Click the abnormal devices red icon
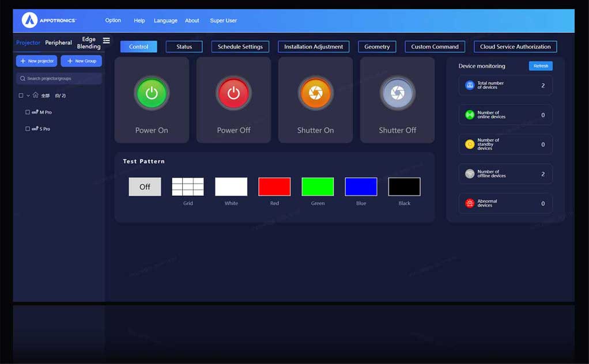This screenshot has width=589, height=364. coord(470,203)
